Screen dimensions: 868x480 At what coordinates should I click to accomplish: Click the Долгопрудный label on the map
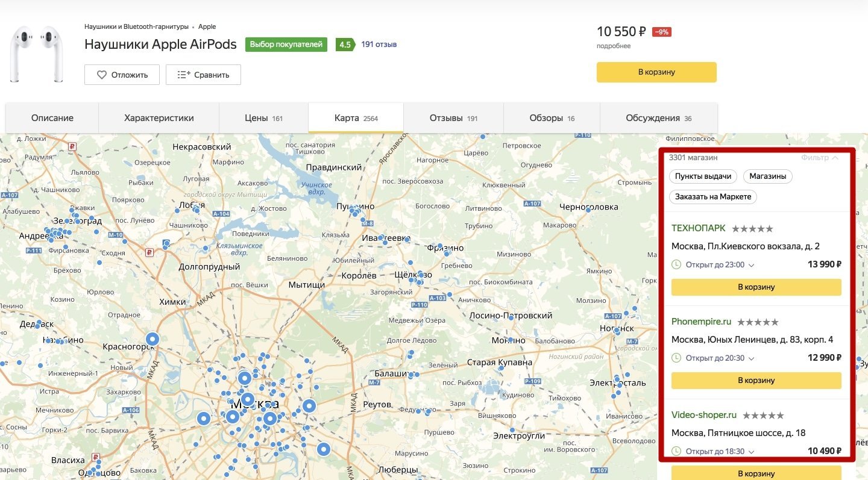tap(209, 267)
